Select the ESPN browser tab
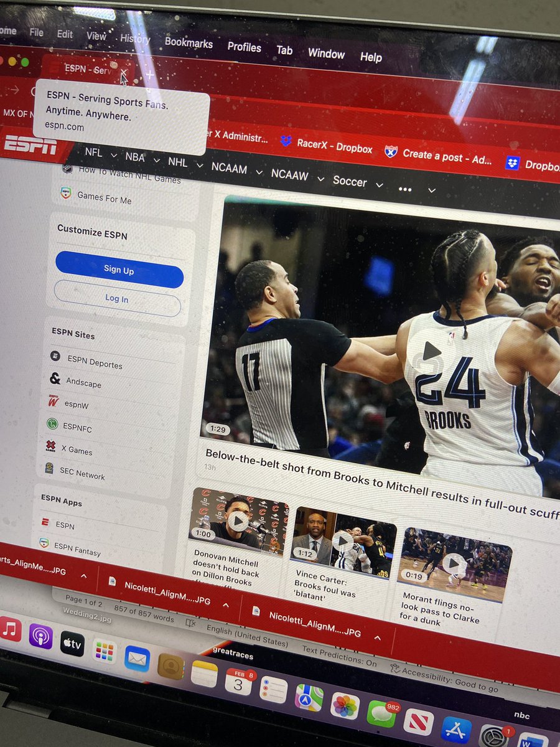560x747 pixels. coord(89,70)
